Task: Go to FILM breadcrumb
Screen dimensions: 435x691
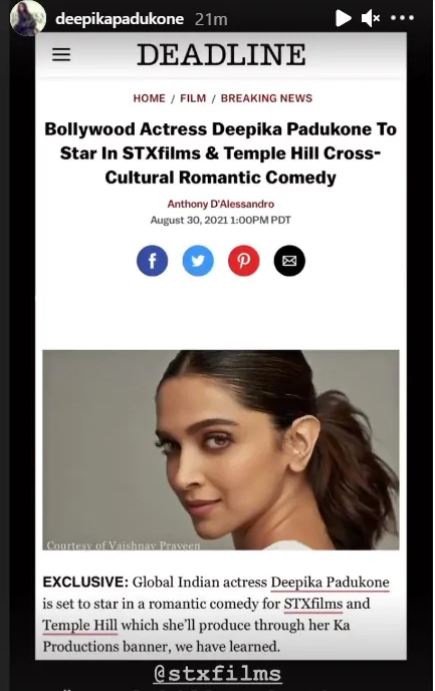Action: click(193, 98)
